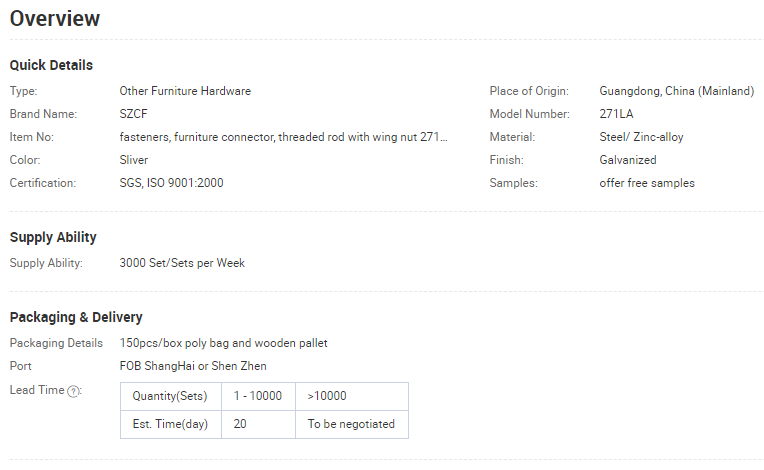The width and height of the screenshot is (764, 470).
Task: Click the 'Quantity(Sets)' table header cell
Action: (x=171, y=396)
